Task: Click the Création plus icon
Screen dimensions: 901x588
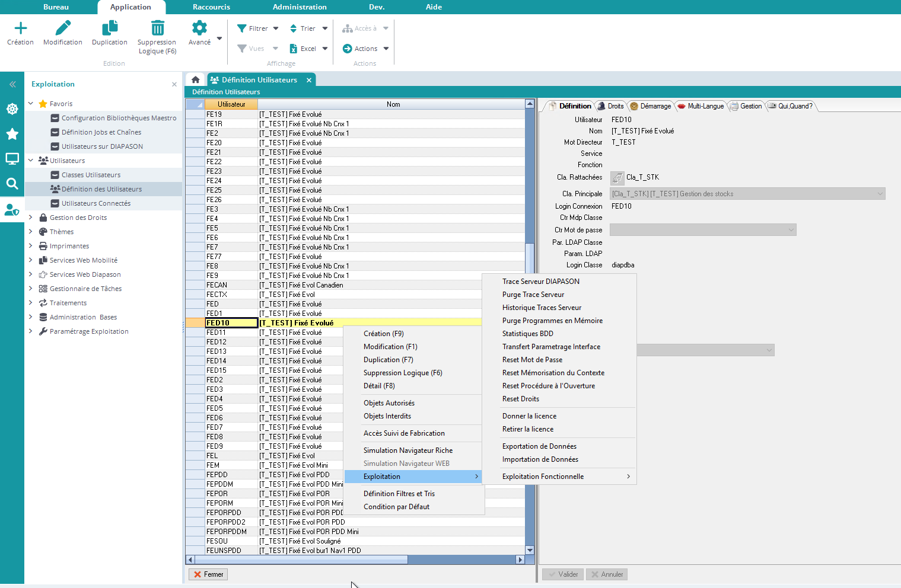Action: [x=20, y=28]
